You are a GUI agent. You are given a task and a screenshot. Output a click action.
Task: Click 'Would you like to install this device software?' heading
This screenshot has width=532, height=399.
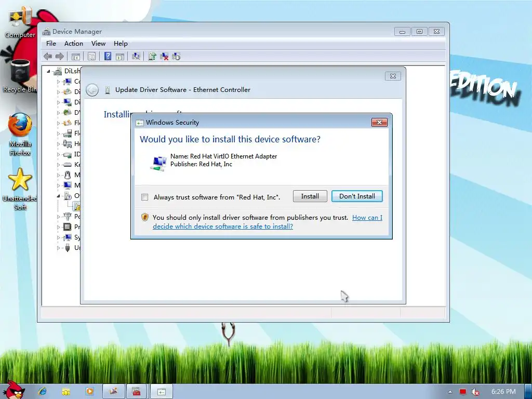[x=230, y=139]
